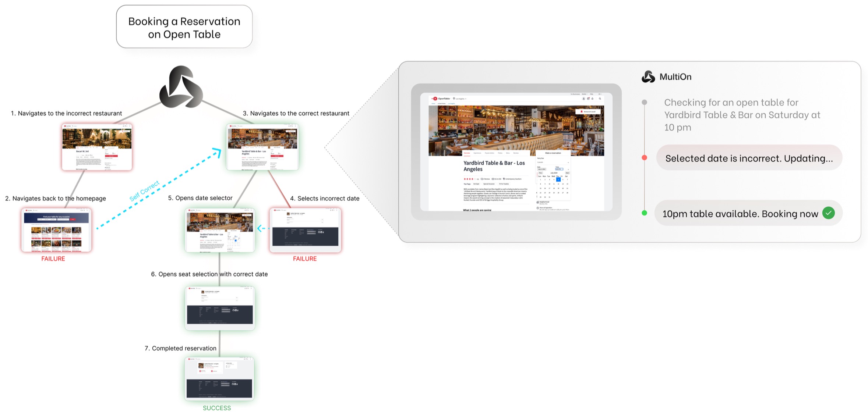The height and width of the screenshot is (417, 868).
Task: Click the Next month button on the calendar
Action: click(x=567, y=173)
